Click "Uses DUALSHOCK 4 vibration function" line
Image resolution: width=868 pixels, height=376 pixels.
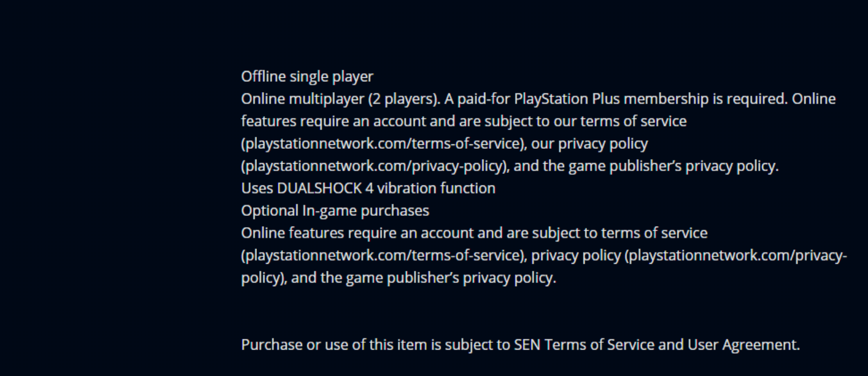[x=368, y=188]
